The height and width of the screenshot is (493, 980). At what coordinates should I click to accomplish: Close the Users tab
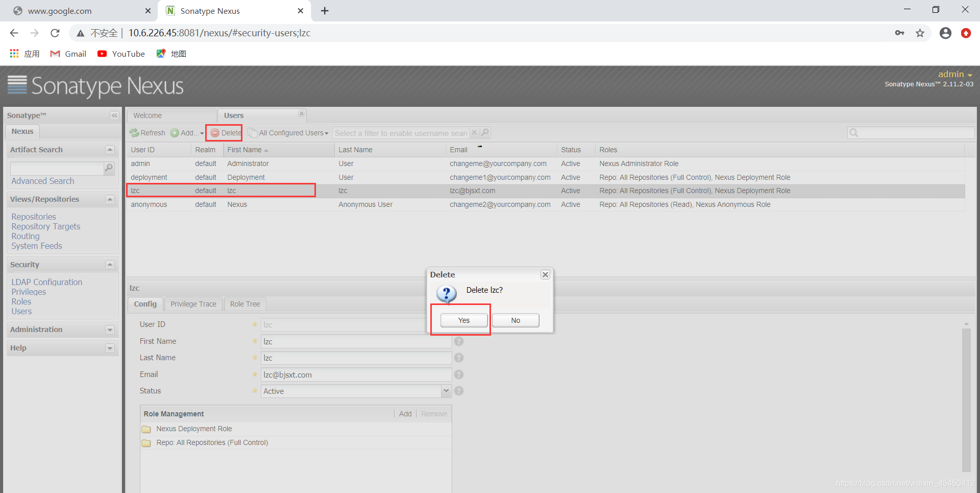pos(302,113)
